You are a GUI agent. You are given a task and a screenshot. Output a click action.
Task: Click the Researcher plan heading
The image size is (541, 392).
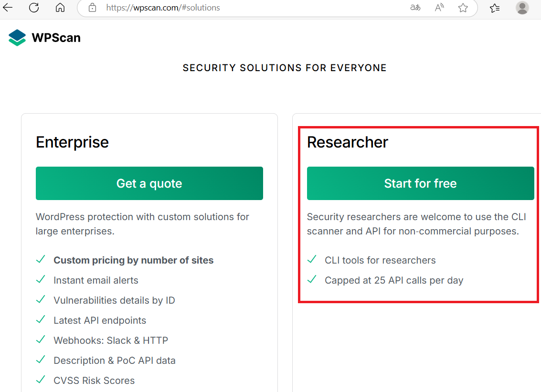[x=347, y=142]
